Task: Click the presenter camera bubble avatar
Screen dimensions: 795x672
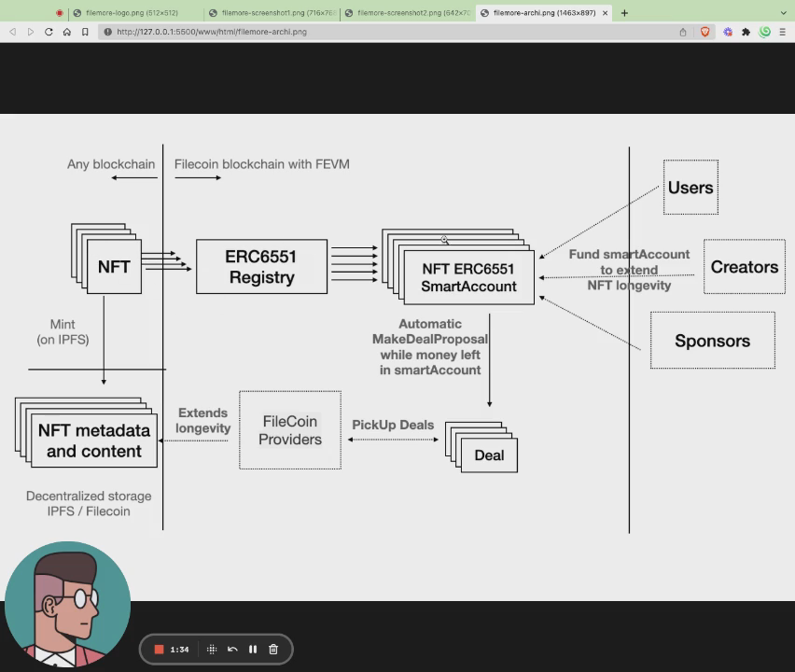Action: [x=67, y=604]
